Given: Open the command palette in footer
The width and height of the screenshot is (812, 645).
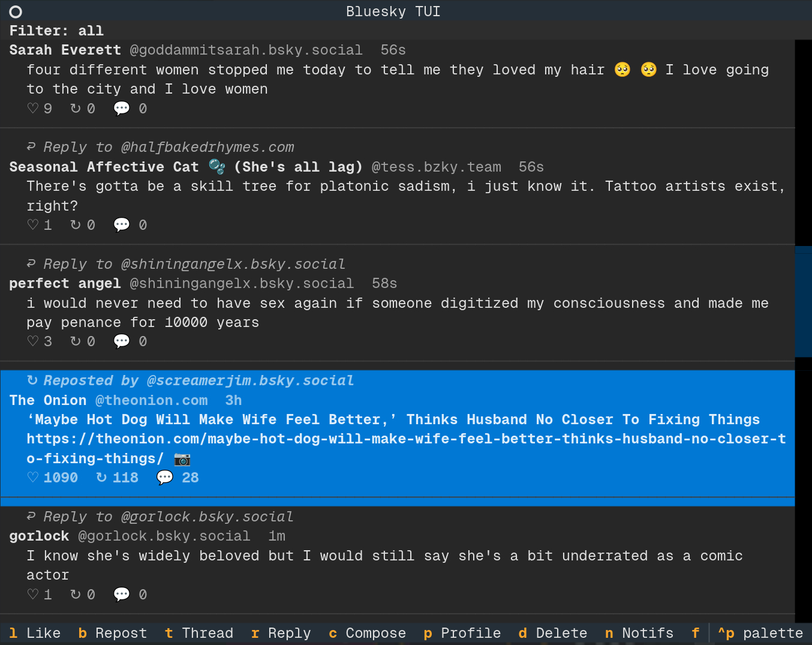Looking at the screenshot, I should [760, 634].
